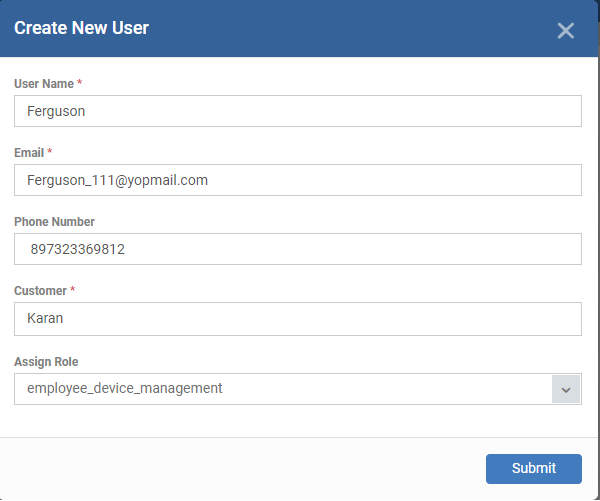Image resolution: width=600 pixels, height=501 pixels.
Task: Place cursor after 897323369812 phone text
Action: (126, 249)
